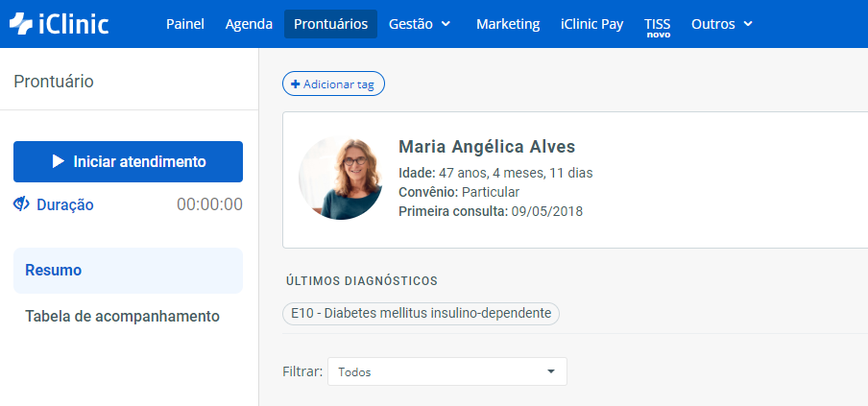
Task: Expand the Gestão menu chevron
Action: point(446,24)
